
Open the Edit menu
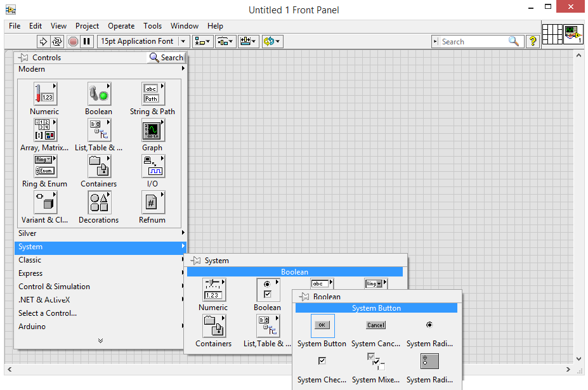[36, 26]
